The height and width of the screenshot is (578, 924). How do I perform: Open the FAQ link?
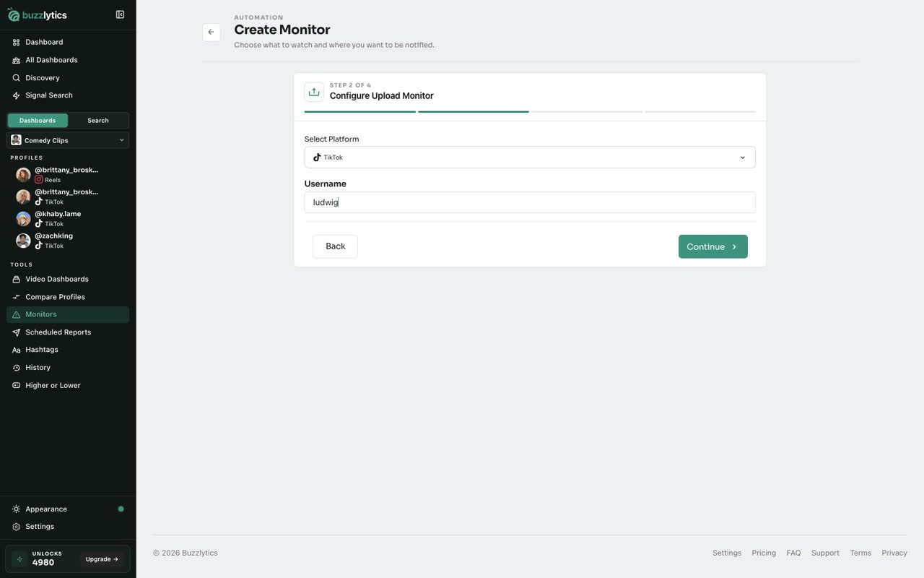pos(793,553)
